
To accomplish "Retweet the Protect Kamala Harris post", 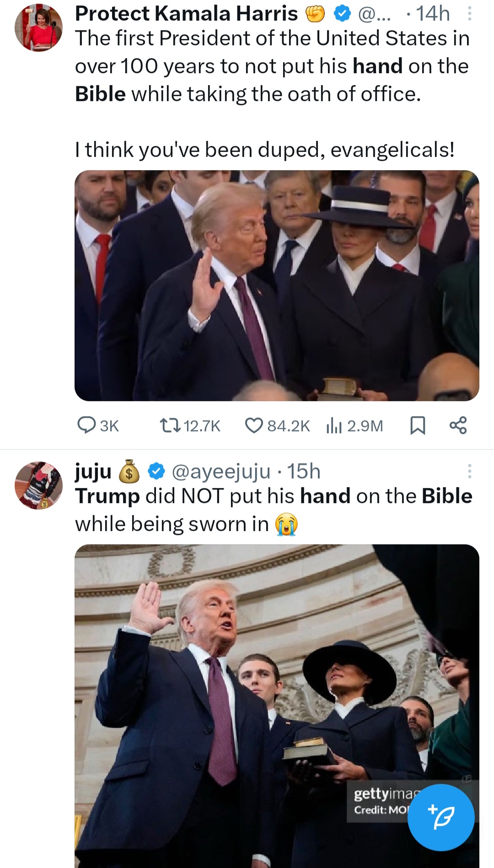I will 190,426.
